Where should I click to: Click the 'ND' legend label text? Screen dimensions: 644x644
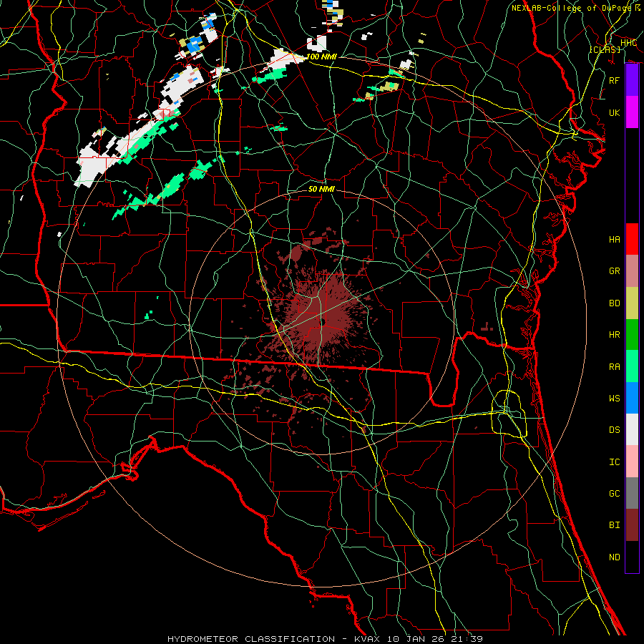coord(615,557)
